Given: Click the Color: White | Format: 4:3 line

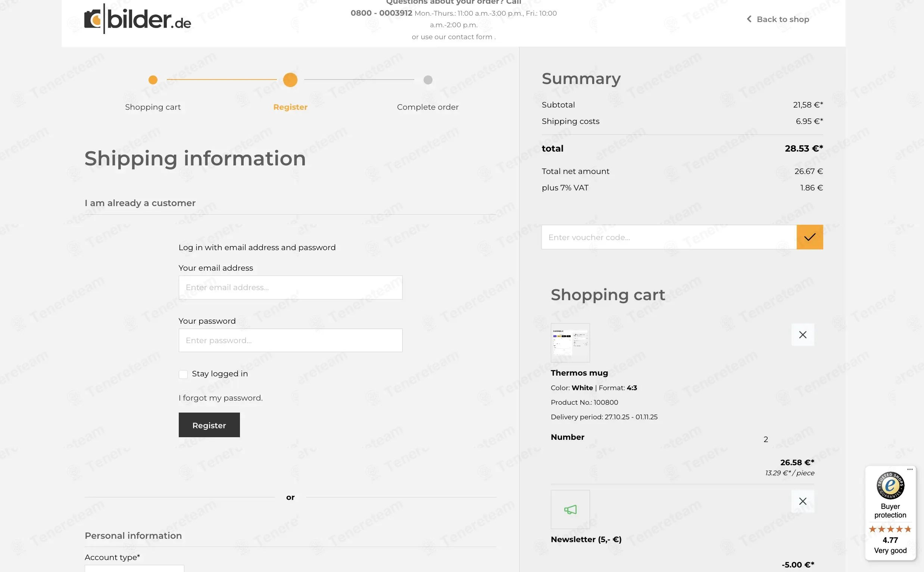Looking at the screenshot, I should pos(594,388).
